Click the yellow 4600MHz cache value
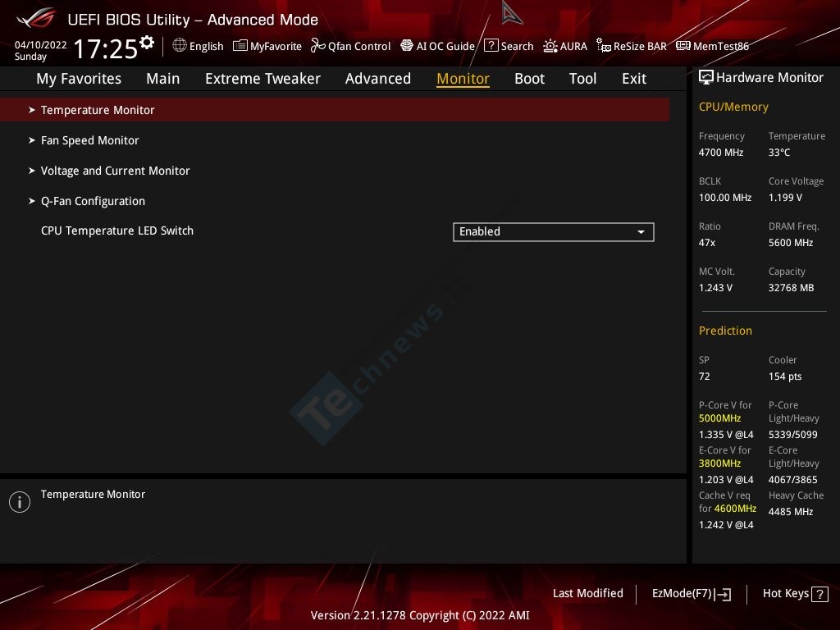The image size is (840, 630). (735, 509)
